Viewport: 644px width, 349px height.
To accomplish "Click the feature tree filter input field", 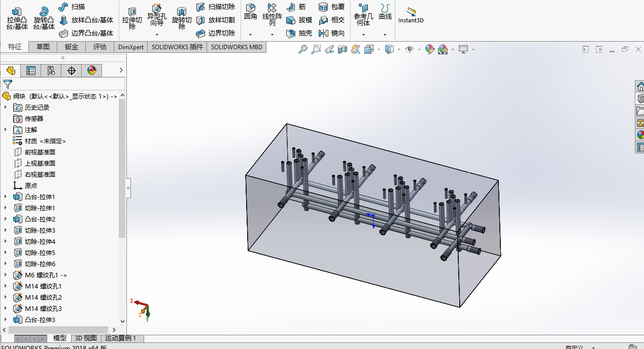I will point(63,84).
